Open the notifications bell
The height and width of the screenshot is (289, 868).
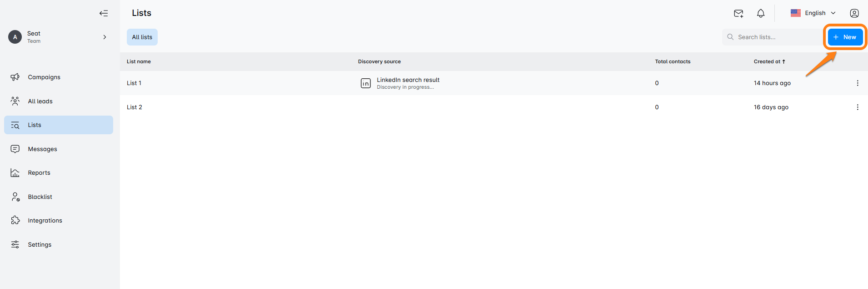761,13
